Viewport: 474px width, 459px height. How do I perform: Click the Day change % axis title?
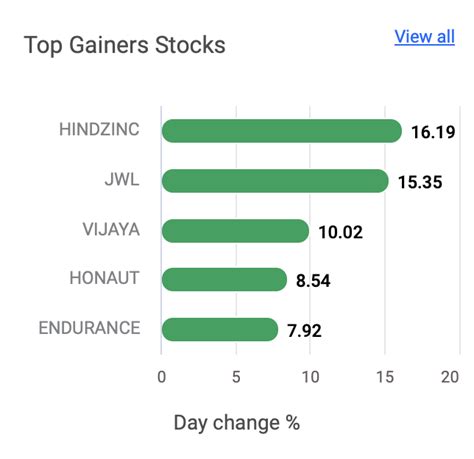tap(237, 423)
